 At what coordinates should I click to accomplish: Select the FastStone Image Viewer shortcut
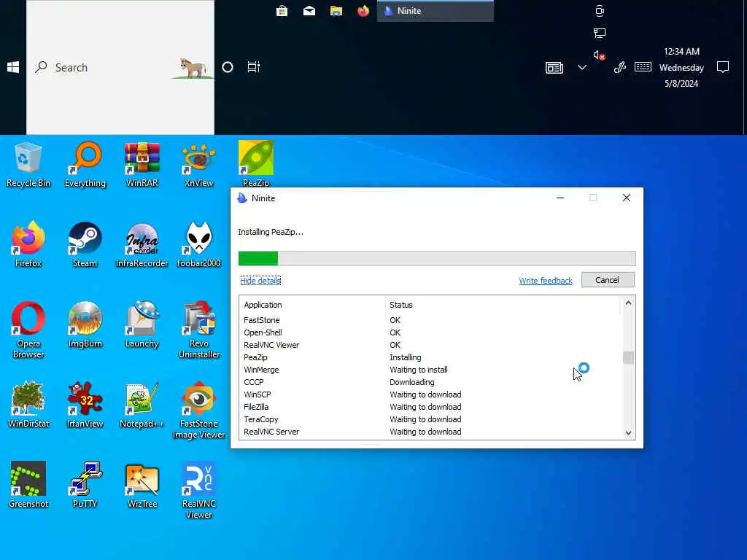pos(198,410)
